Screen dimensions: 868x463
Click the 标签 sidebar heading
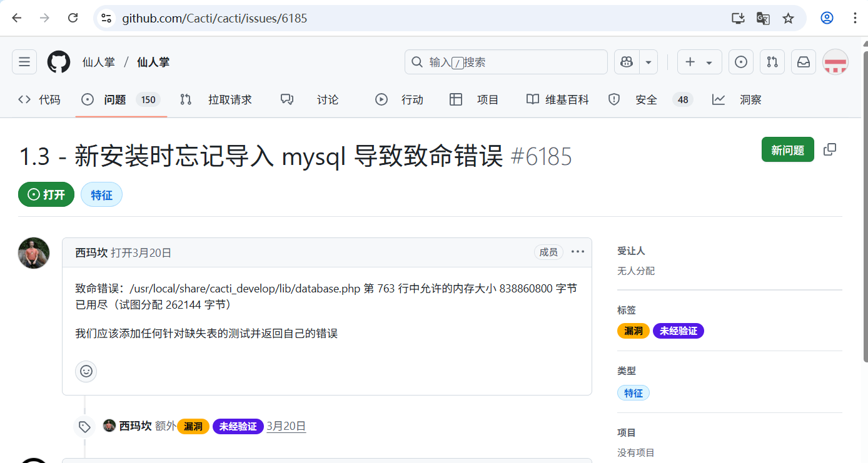[x=627, y=310]
